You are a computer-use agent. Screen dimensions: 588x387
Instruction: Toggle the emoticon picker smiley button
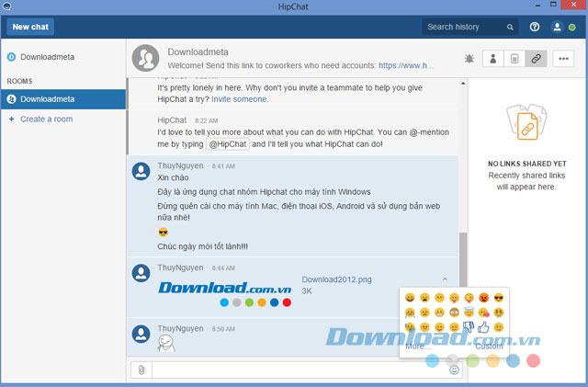pos(454,370)
